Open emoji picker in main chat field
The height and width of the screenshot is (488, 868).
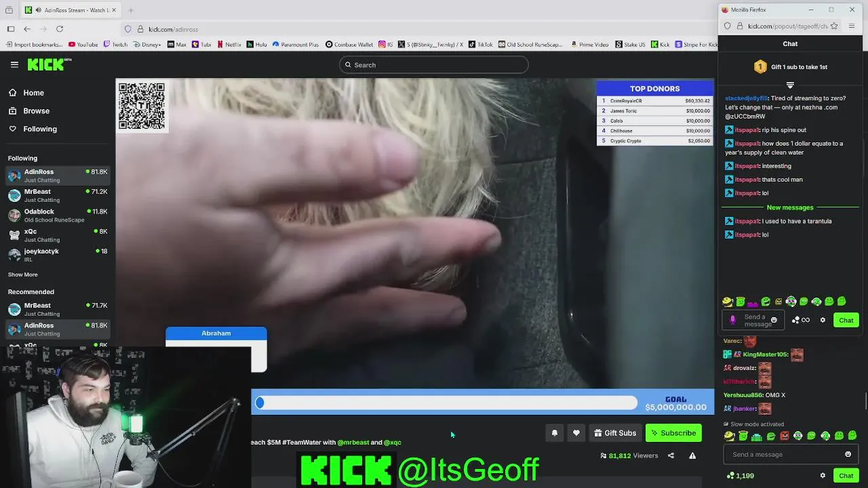coord(848,455)
